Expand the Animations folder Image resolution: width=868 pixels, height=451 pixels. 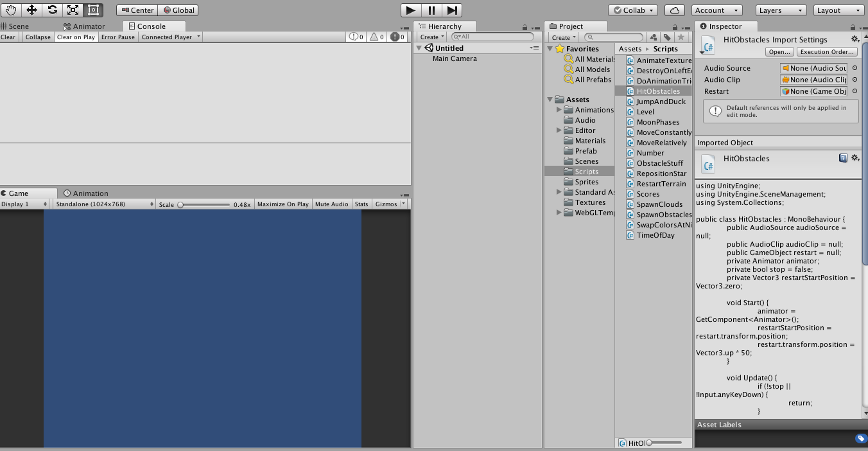coord(559,110)
